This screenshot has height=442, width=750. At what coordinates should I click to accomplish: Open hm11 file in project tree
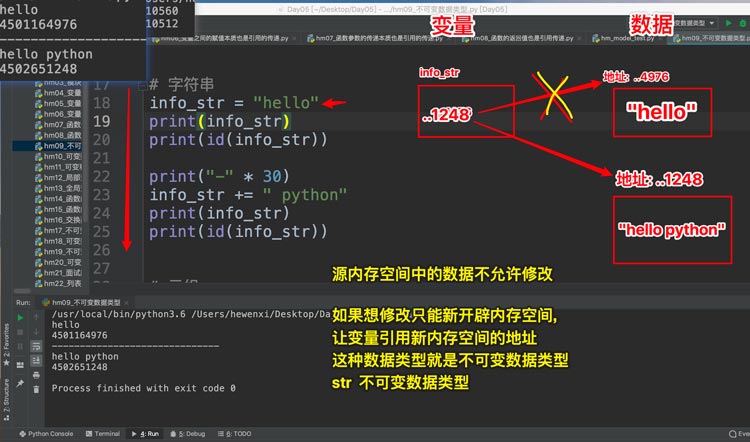pyautogui.click(x=58, y=167)
